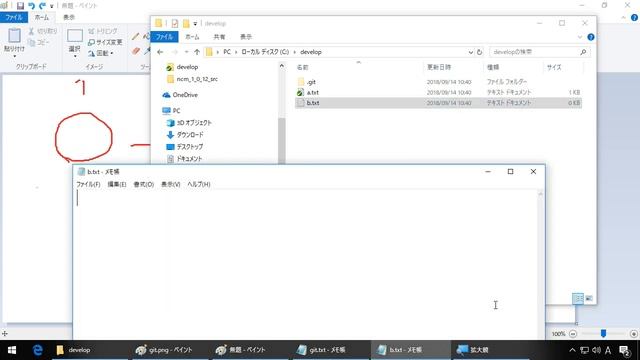
Task: Open the address bar history dropdown
Action: click(470, 52)
